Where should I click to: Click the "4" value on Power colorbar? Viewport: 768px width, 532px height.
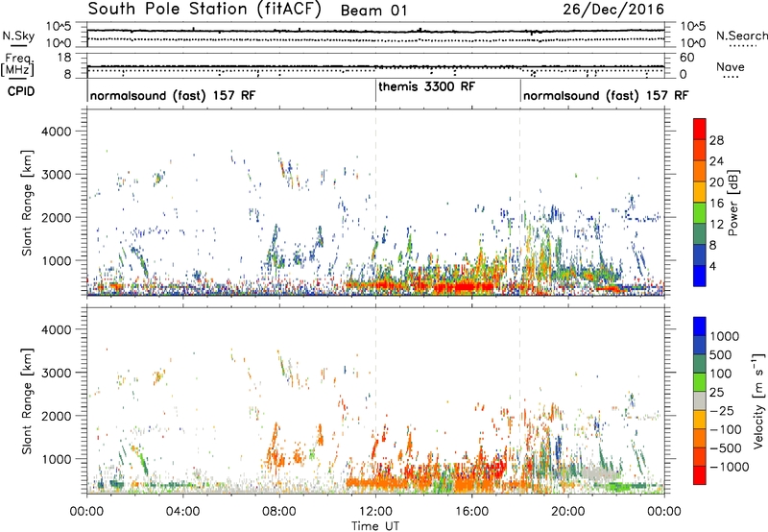pyautogui.click(x=712, y=266)
